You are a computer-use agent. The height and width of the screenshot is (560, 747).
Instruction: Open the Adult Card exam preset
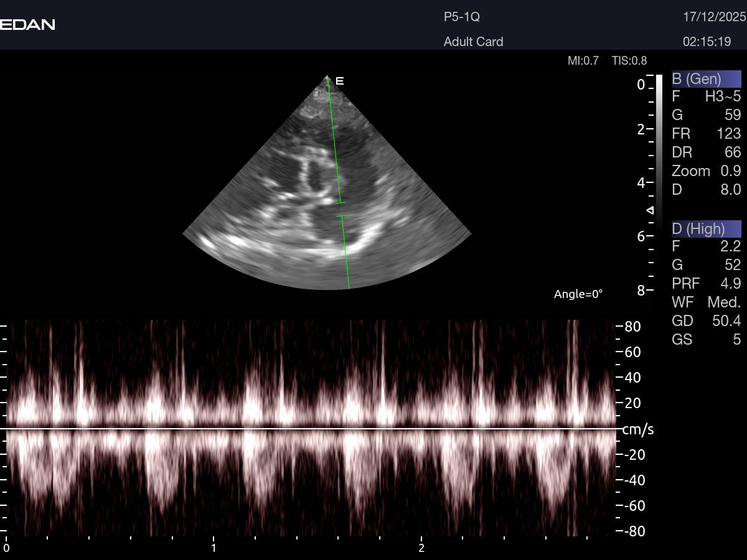pos(473,42)
